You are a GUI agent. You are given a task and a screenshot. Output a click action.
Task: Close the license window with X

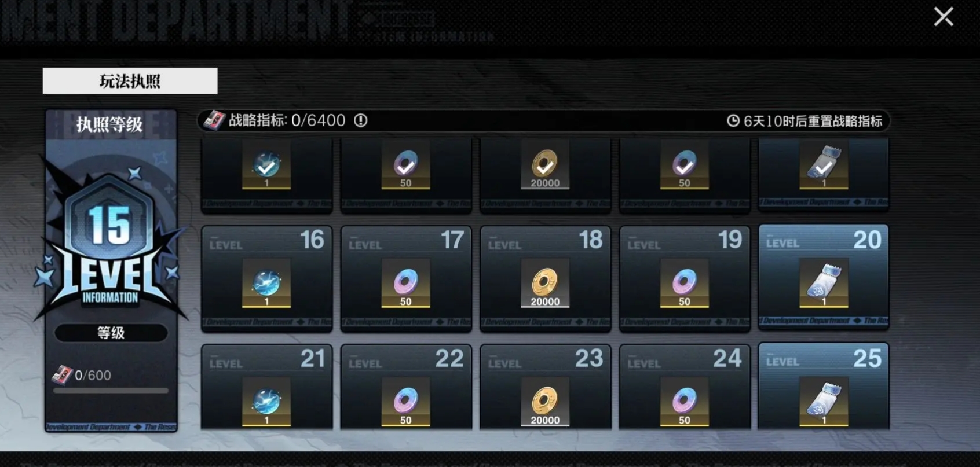(x=944, y=17)
